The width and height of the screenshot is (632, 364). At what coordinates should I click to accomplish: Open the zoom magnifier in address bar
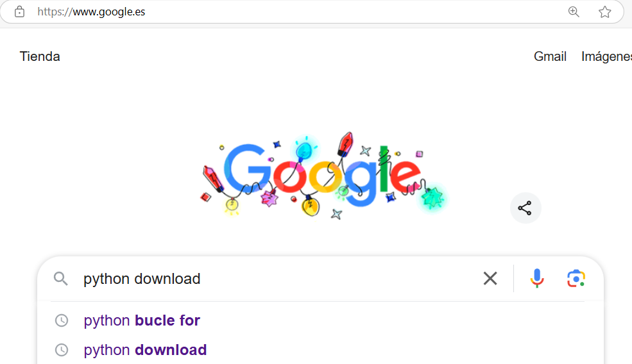(574, 12)
